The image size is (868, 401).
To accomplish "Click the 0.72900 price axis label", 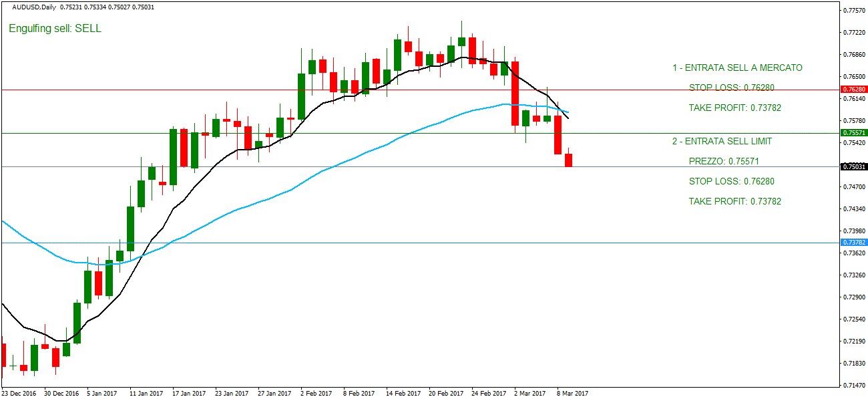I will pyautogui.click(x=854, y=297).
